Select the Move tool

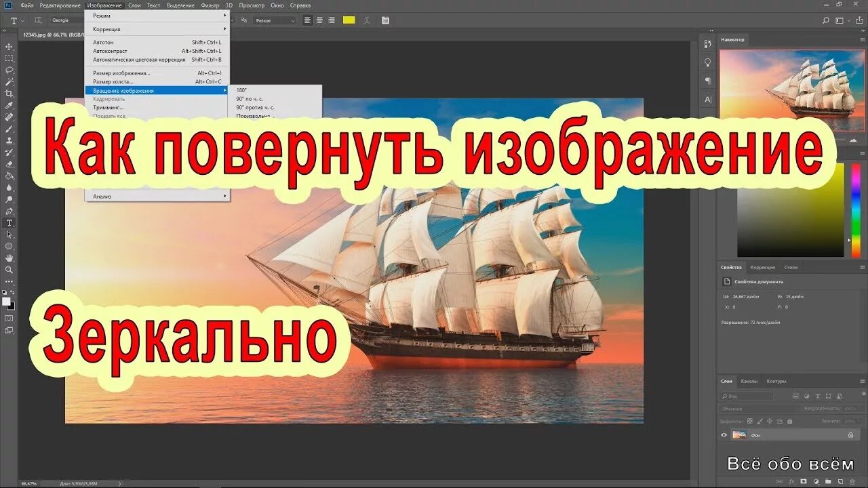(9, 47)
